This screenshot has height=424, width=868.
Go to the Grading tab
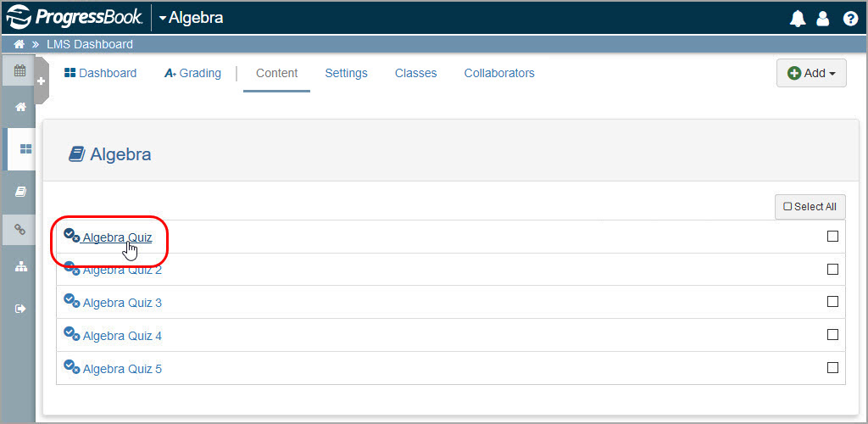(x=192, y=73)
